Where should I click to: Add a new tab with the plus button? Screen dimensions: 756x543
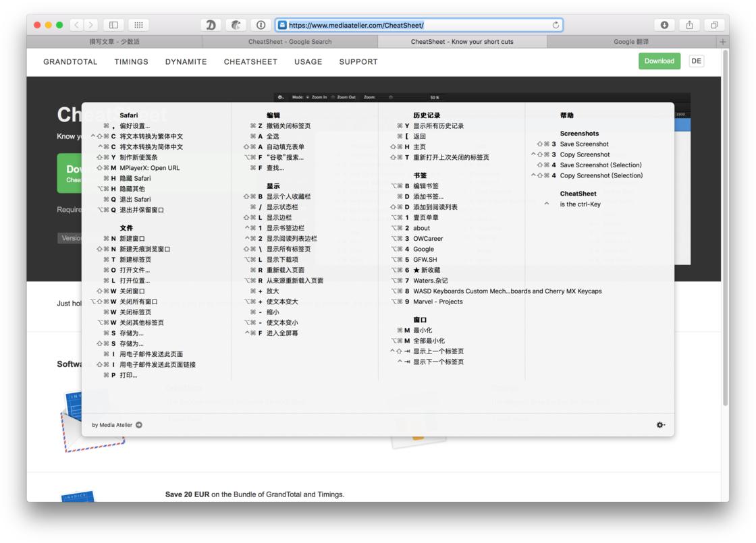(722, 42)
